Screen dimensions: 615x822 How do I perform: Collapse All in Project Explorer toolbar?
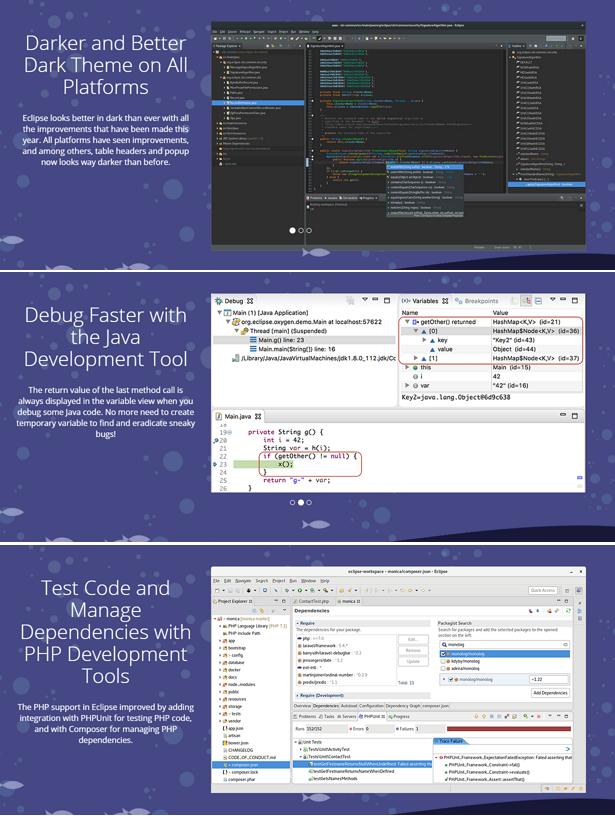[x=254, y=610]
